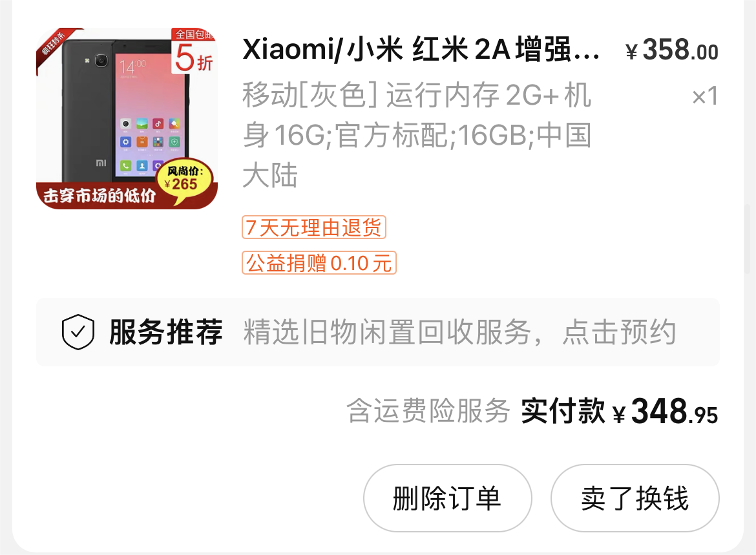
Task: Select the 7天无理由退货 tag
Action: tap(314, 227)
